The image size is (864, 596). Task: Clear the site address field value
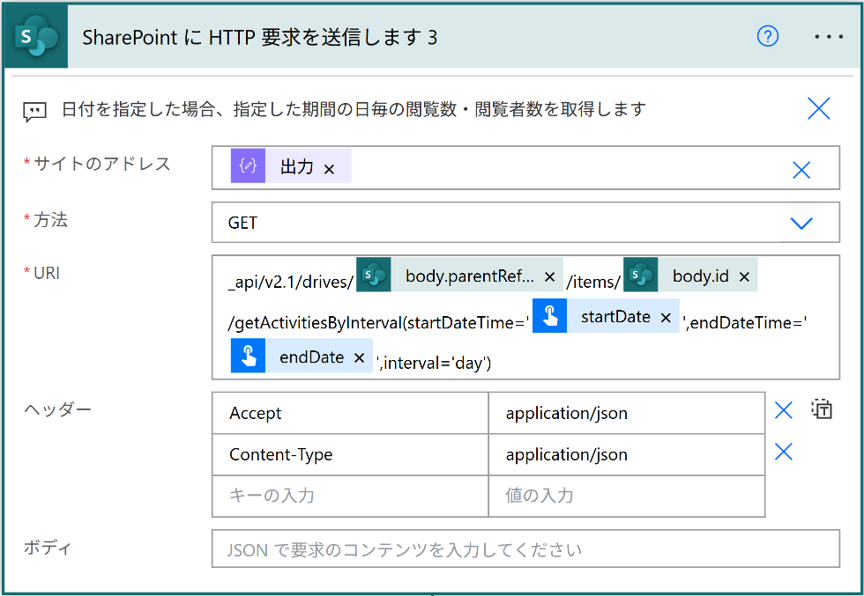click(801, 170)
